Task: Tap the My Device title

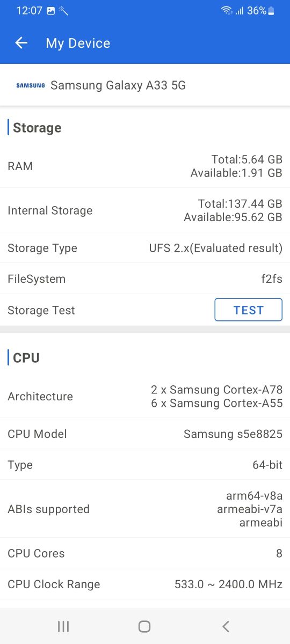Action: [x=78, y=43]
